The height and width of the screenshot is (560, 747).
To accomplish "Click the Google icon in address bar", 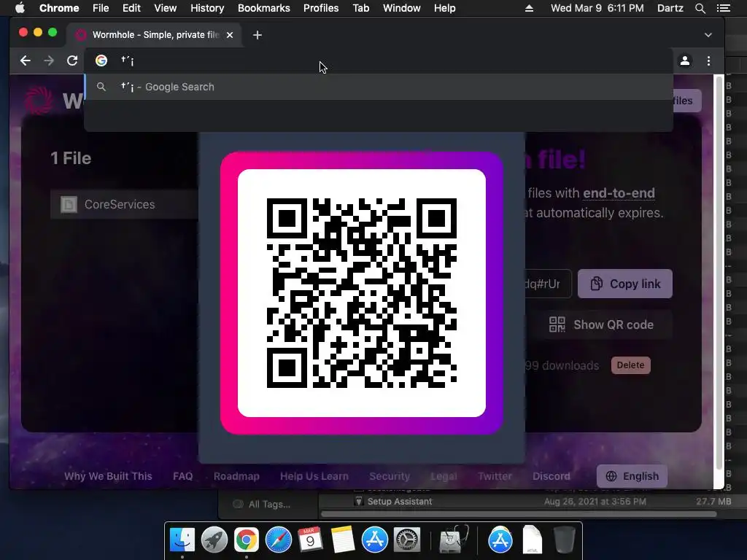I will click(x=101, y=61).
